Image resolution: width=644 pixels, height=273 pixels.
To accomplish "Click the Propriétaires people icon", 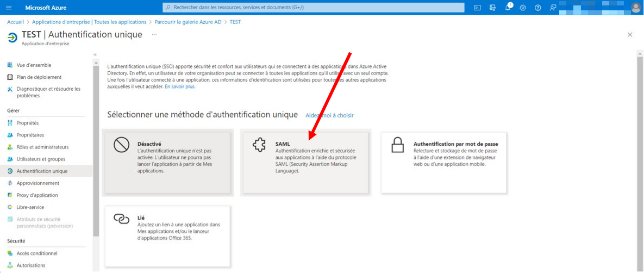I will 10,135.
